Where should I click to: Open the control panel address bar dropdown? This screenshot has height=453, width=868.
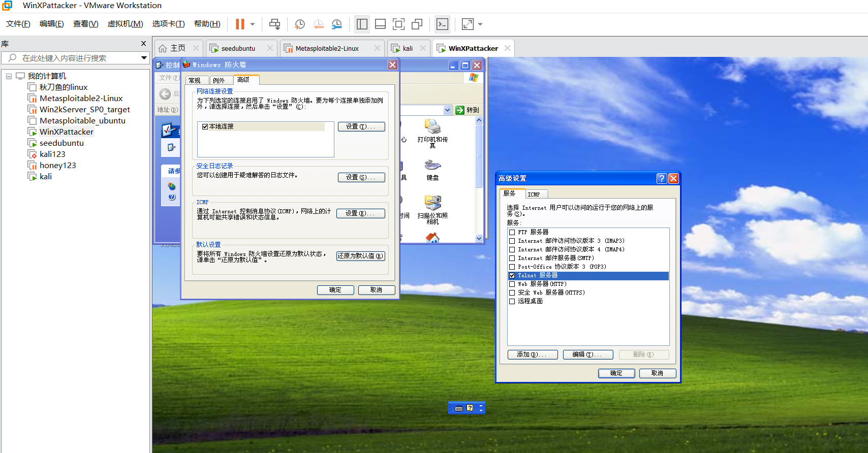click(x=447, y=110)
